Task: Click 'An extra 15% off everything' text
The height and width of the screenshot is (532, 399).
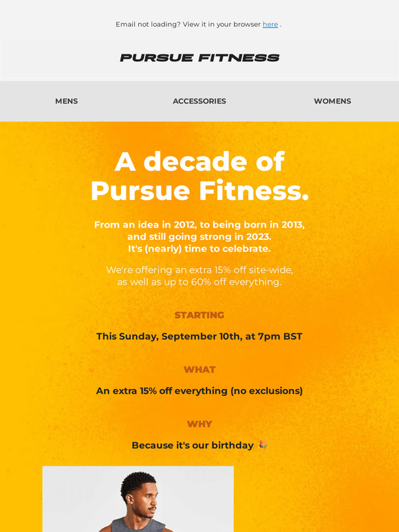Action: pyautogui.click(x=199, y=391)
